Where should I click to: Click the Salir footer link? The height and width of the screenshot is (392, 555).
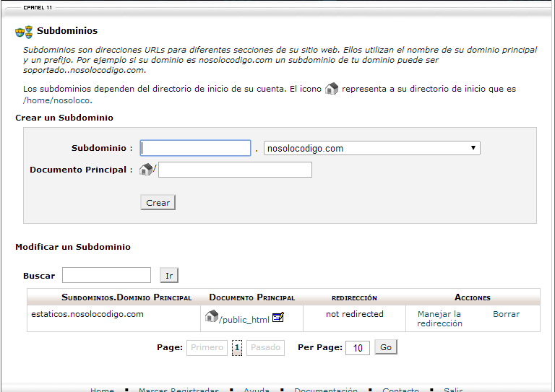click(453, 390)
